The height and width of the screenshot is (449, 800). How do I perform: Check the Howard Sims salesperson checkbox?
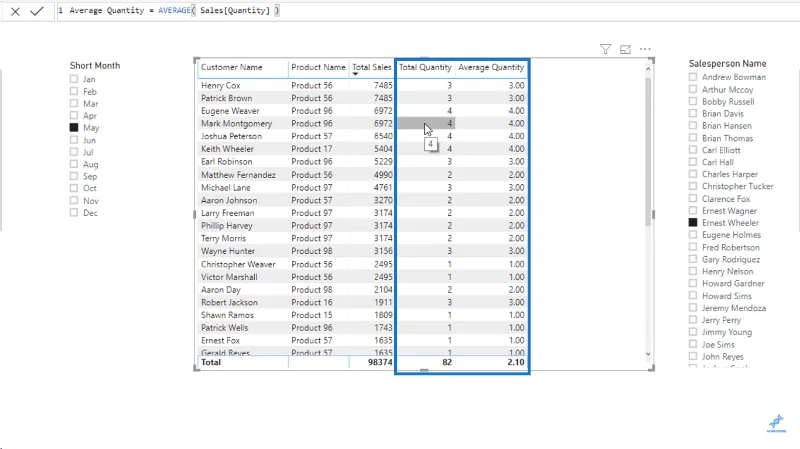click(693, 296)
